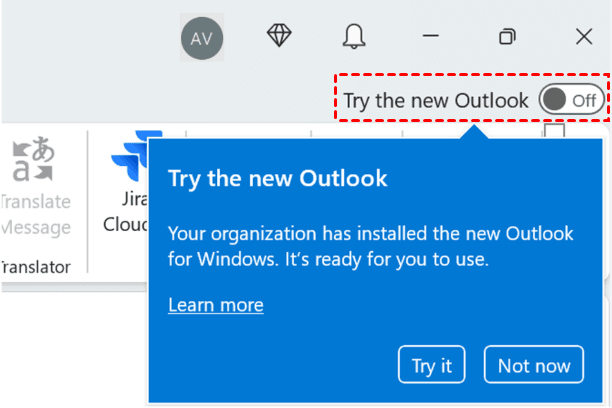Minimize the Outlook window
The image size is (612, 408).
click(431, 37)
